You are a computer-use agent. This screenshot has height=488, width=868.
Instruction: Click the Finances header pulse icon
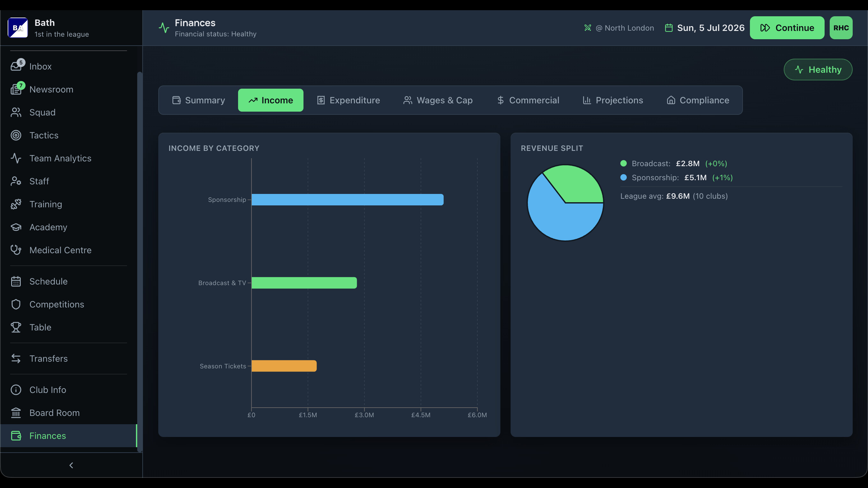tap(164, 28)
